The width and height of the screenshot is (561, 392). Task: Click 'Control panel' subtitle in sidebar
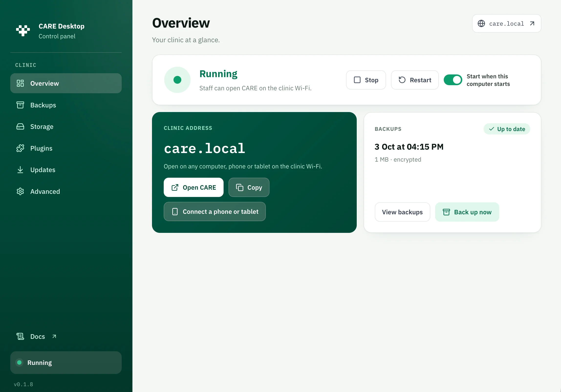[x=57, y=36]
